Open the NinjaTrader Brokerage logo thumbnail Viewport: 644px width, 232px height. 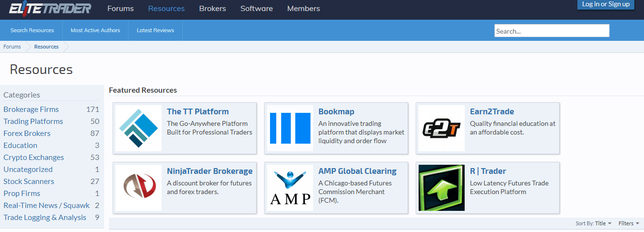(139, 188)
